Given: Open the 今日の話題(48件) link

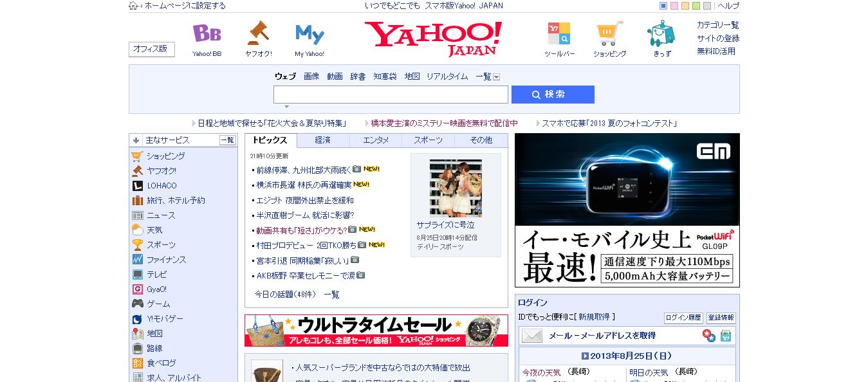Looking at the screenshot, I should 285,295.
